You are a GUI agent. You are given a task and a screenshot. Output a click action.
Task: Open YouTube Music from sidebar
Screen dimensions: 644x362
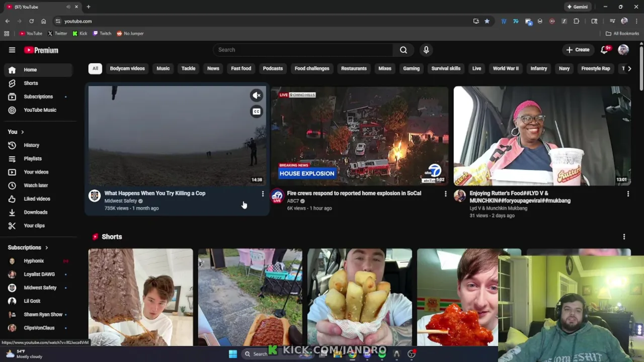tap(38, 110)
